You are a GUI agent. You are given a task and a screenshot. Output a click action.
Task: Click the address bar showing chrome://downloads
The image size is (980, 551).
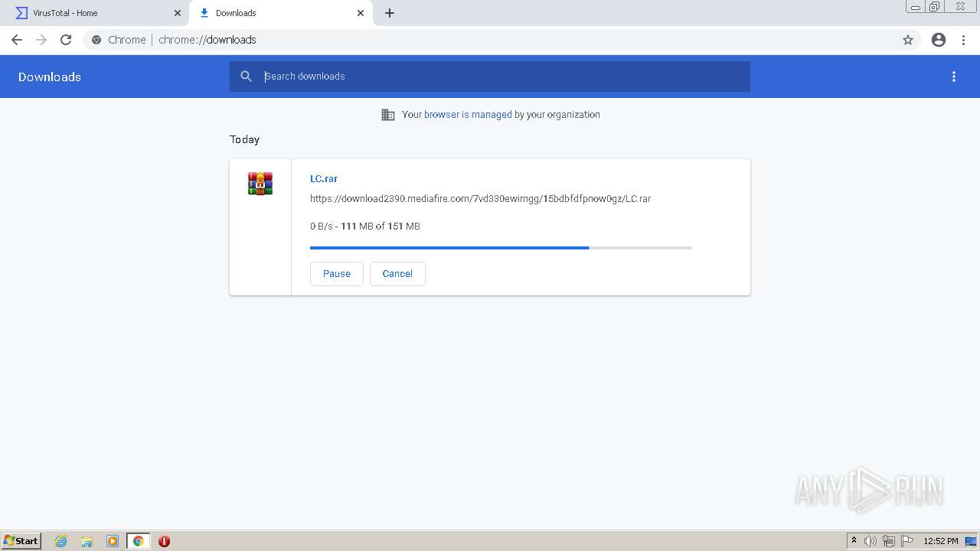tap(490, 40)
